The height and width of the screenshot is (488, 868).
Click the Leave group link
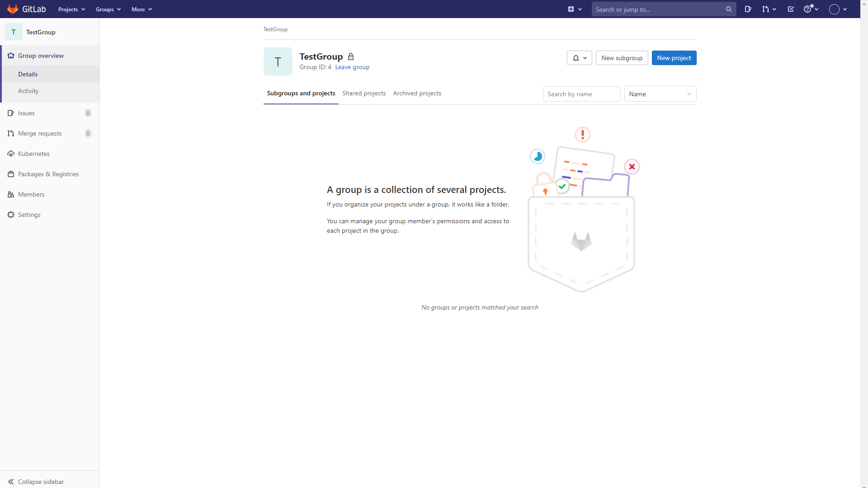coord(352,67)
